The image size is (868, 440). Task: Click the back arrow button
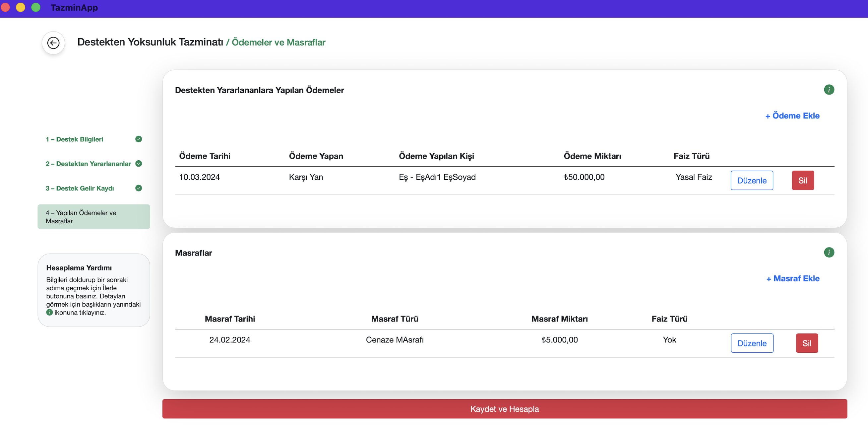point(53,43)
